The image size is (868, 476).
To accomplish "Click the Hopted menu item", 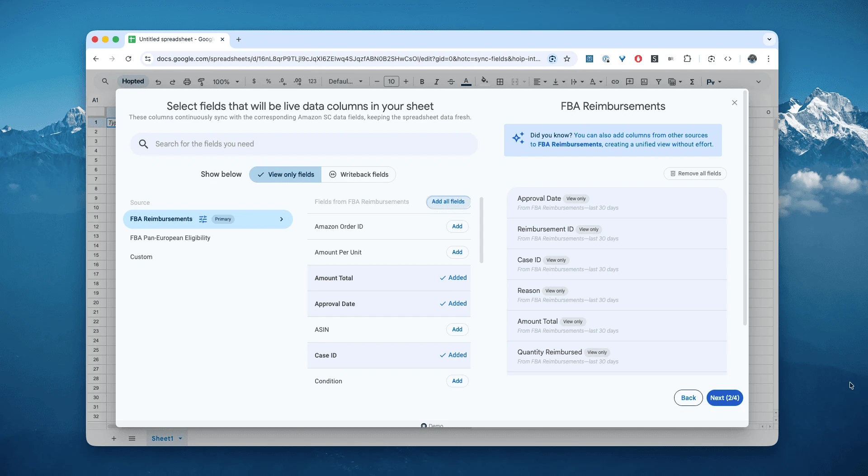I will [133, 81].
